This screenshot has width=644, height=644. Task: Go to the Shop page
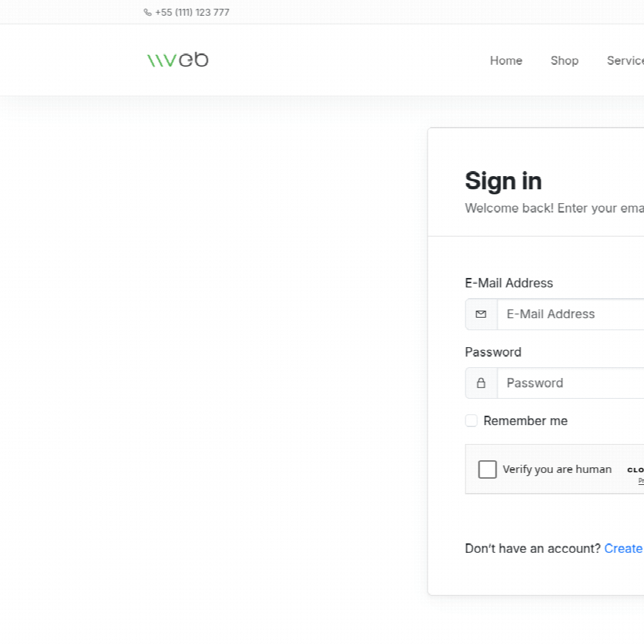(x=564, y=60)
